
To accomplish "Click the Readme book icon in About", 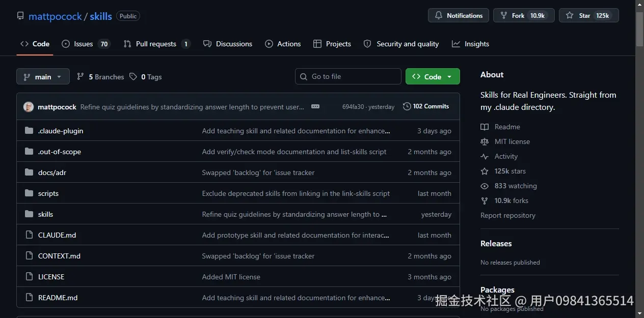I will pyautogui.click(x=485, y=127).
